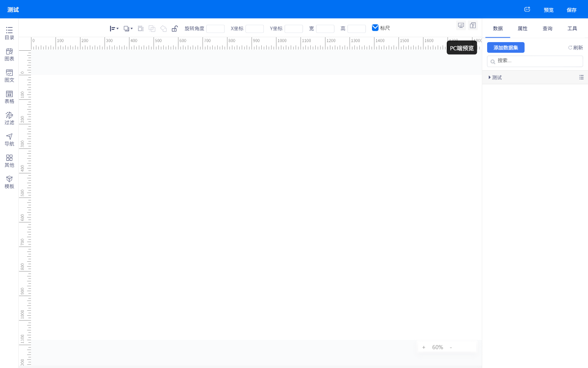The image size is (588, 368).
Task: Click the ungroup components icon
Action: (x=163, y=29)
